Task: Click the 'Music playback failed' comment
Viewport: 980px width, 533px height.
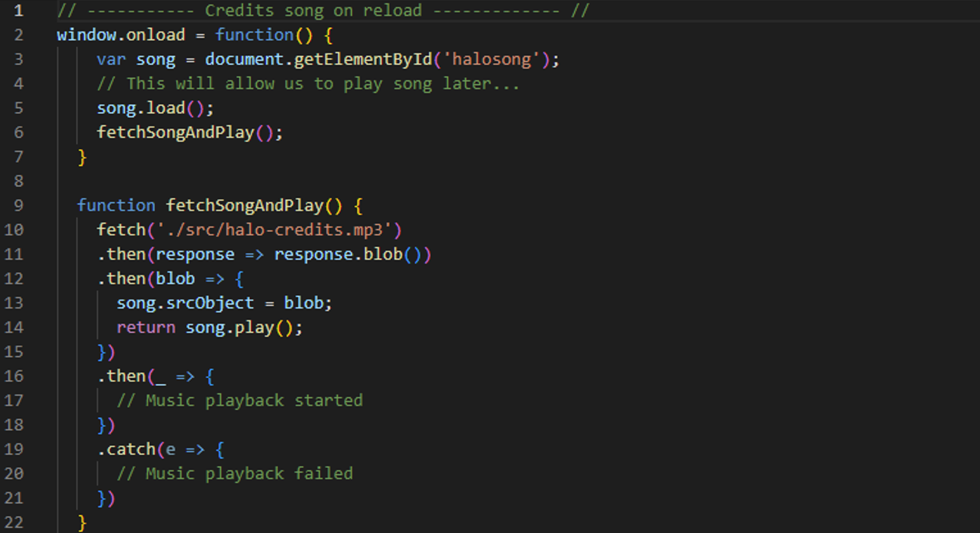Action: click(249, 474)
